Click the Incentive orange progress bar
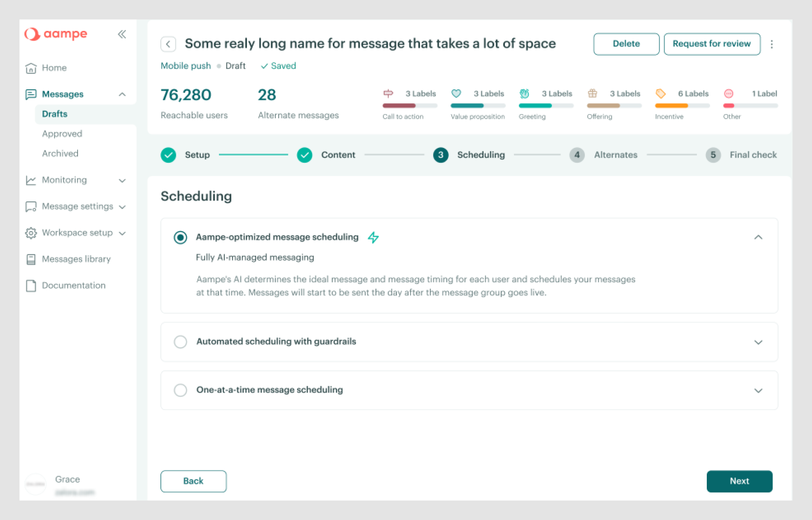Screen dimensions: 812x520 [x=682, y=106]
